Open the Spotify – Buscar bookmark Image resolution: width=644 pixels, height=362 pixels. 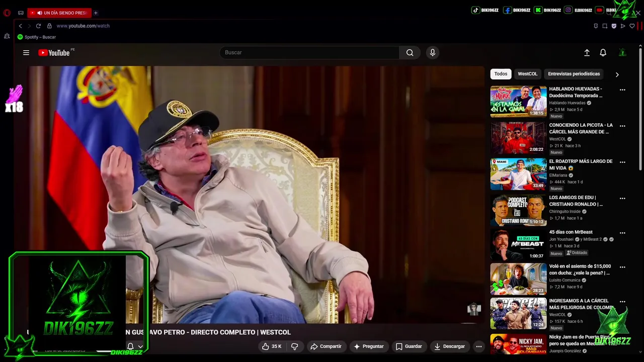(36, 37)
